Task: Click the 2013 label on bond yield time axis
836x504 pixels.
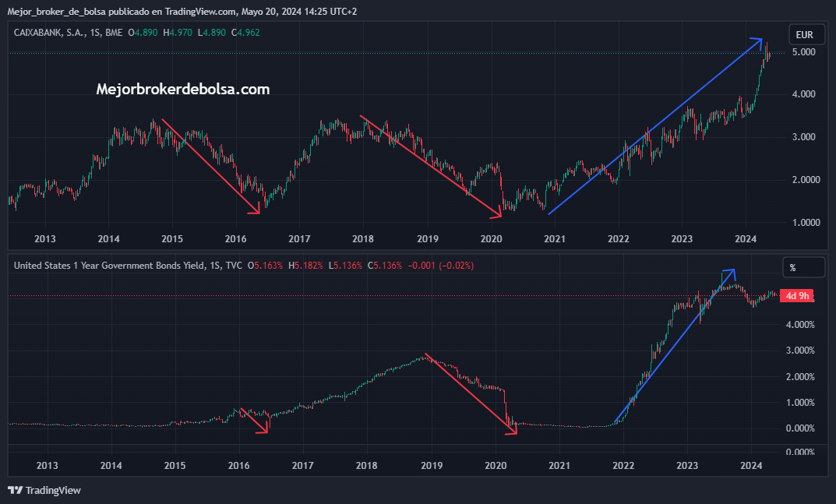Action: 47,466
